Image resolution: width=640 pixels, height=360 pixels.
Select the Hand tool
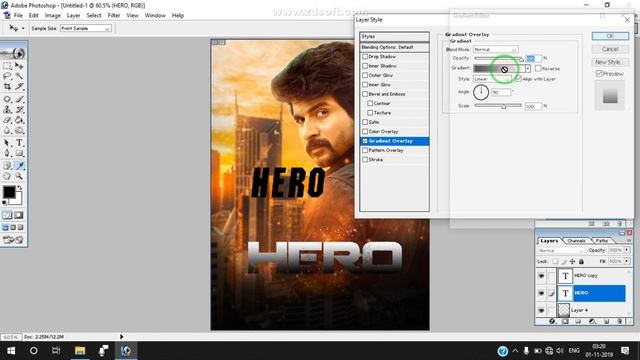point(7,176)
